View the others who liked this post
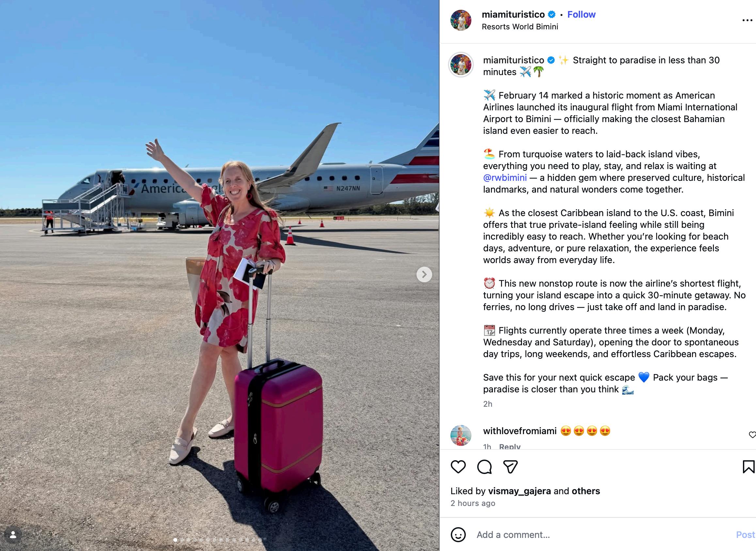This screenshot has width=756, height=551. pos(586,491)
